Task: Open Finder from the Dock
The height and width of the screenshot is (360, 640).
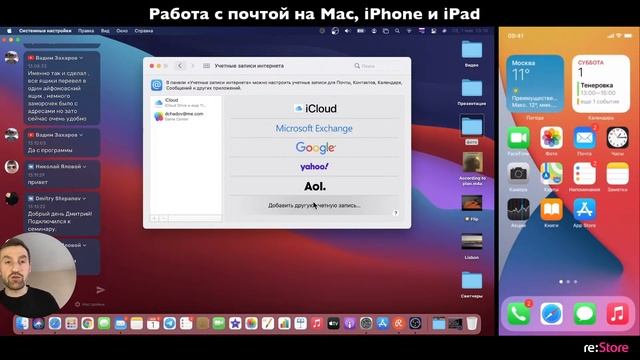Action: (x=22, y=324)
